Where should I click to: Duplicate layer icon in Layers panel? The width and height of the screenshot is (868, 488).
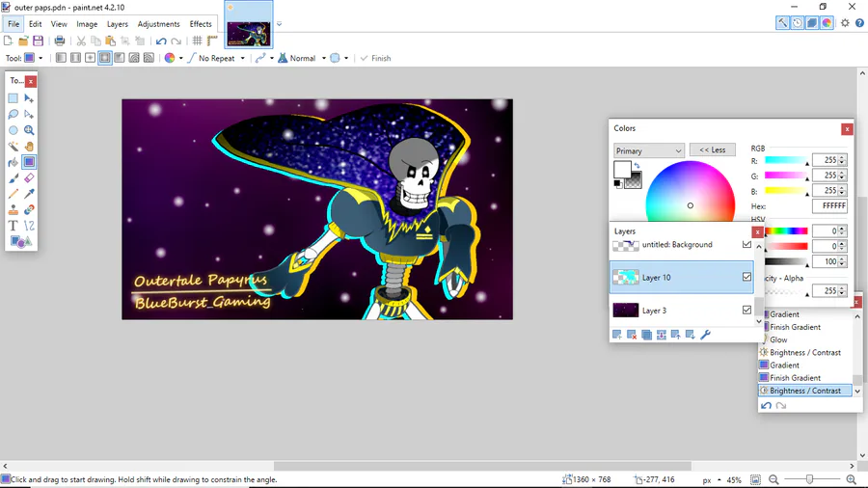point(646,335)
